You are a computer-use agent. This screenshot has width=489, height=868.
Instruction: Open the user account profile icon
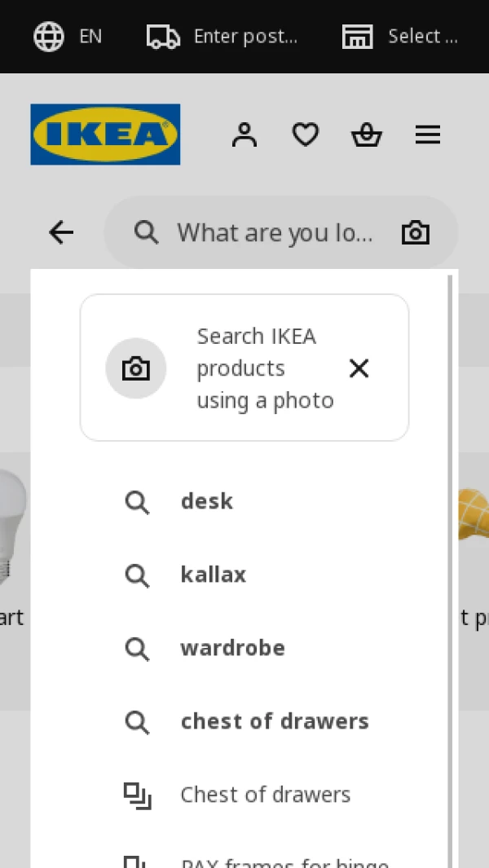(x=244, y=134)
